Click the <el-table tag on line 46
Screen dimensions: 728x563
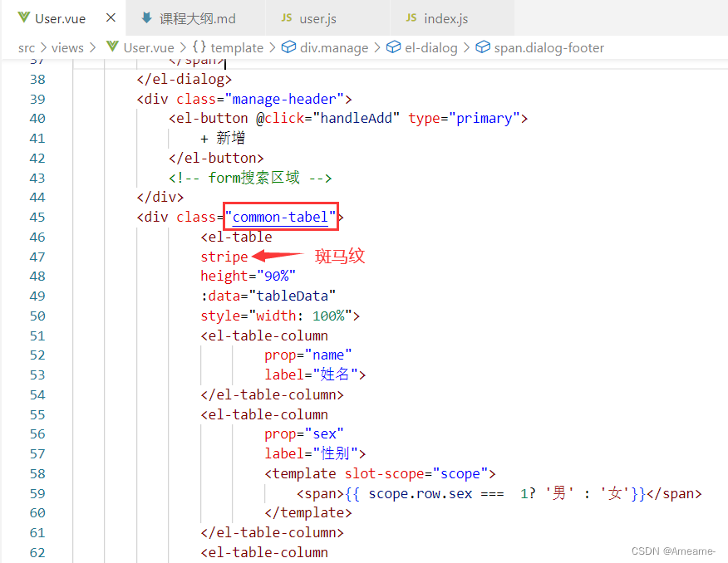point(236,237)
